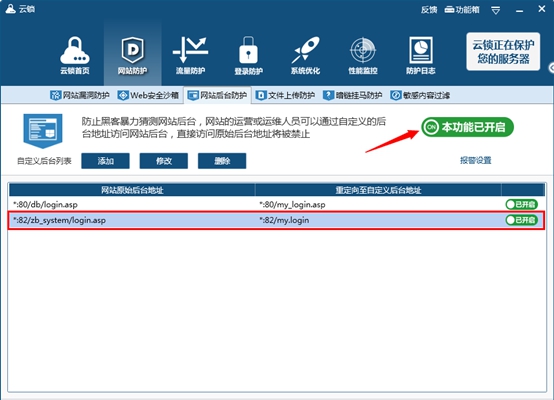
Task: Toggle the 本功能已开启 master switch
Action: coord(467,127)
